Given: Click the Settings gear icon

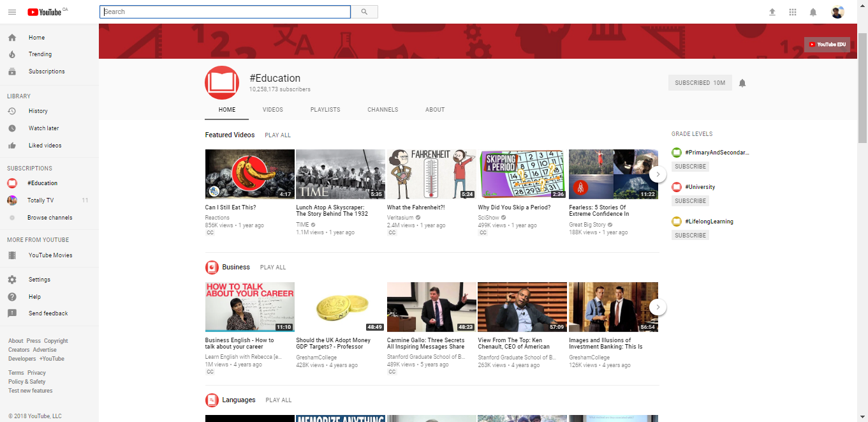Looking at the screenshot, I should (12, 280).
